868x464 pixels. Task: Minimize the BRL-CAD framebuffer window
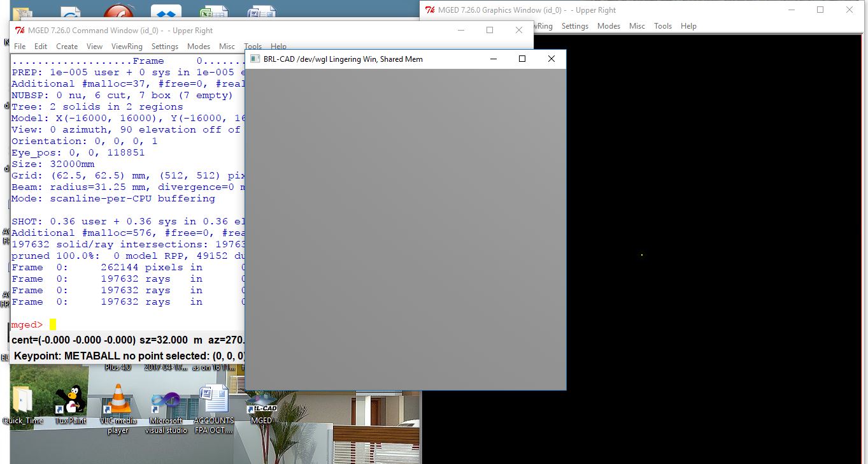(x=494, y=59)
